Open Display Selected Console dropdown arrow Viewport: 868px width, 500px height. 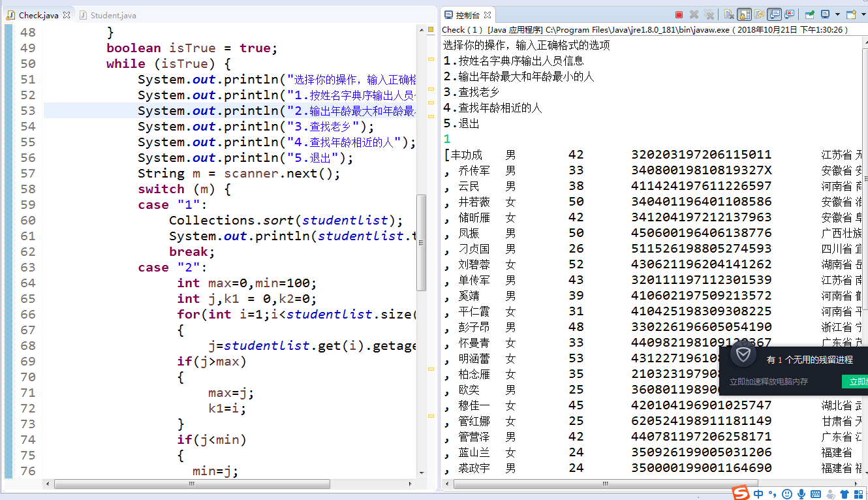[837, 14]
